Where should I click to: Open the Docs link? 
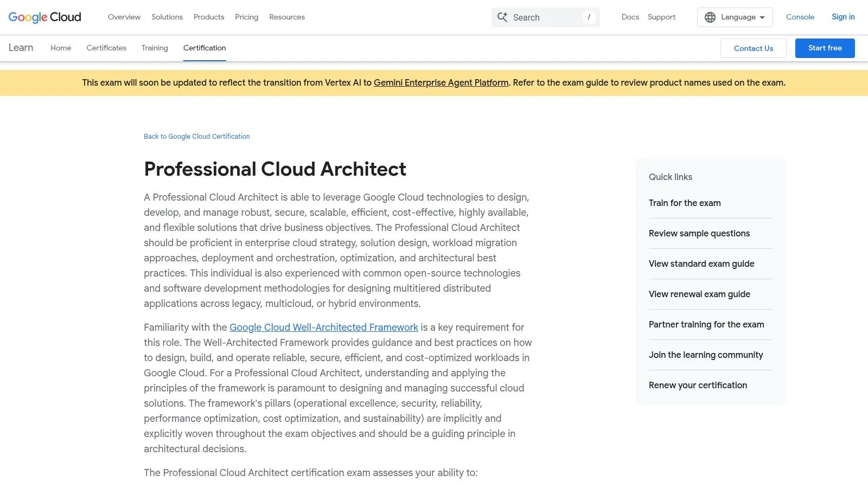click(630, 17)
